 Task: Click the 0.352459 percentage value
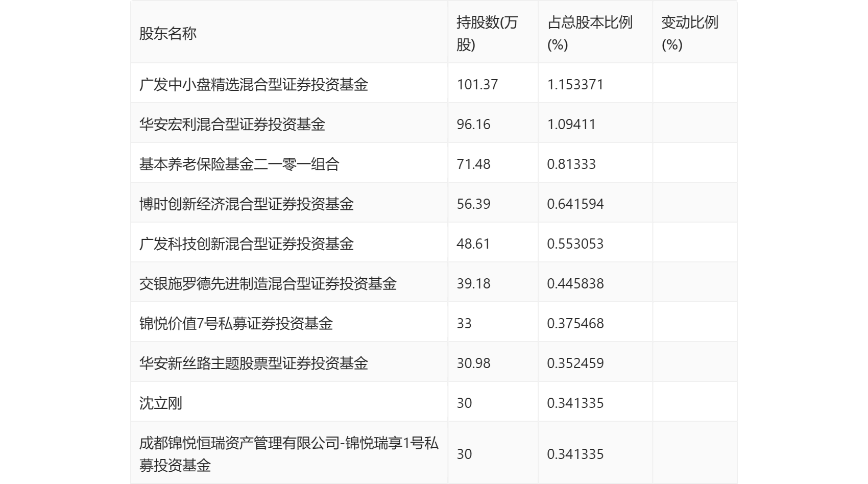(x=575, y=363)
